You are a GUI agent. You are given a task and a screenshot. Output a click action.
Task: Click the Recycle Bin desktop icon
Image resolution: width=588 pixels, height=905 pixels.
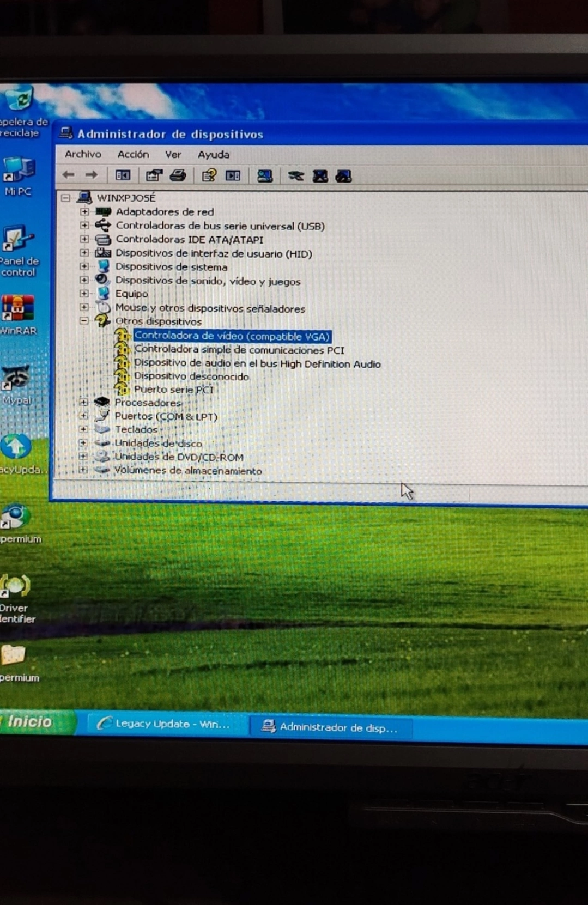20,100
